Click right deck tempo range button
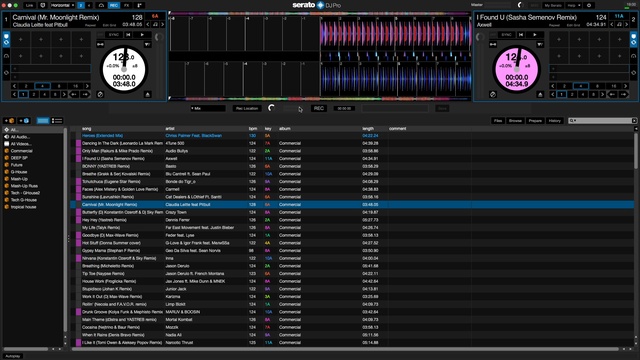Screen dimensions: 640x360 coord(527,66)
